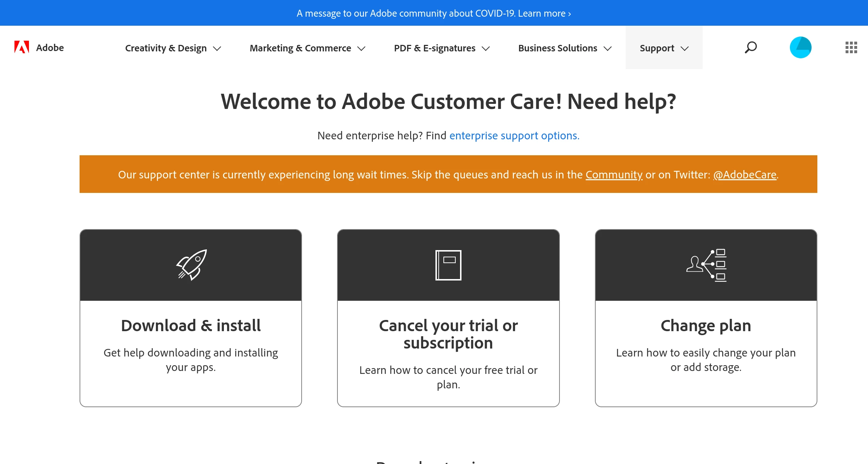Expand the Creativity & Design dropdown
This screenshot has height=464, width=868.
point(173,48)
